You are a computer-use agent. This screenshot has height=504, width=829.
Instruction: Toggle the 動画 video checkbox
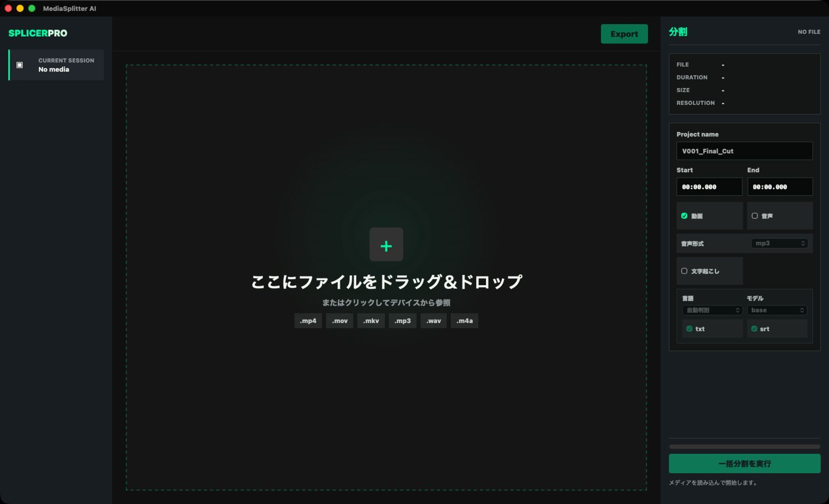tap(684, 216)
